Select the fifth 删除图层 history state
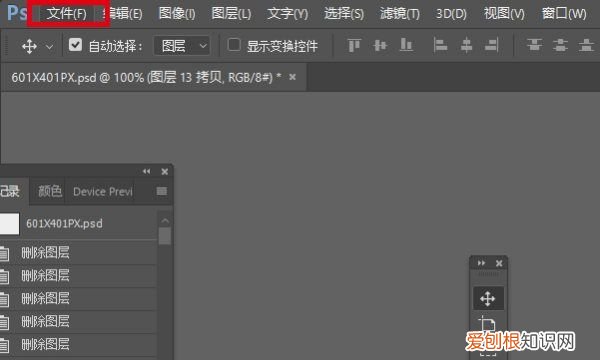This screenshot has height=360, width=600. [78, 345]
